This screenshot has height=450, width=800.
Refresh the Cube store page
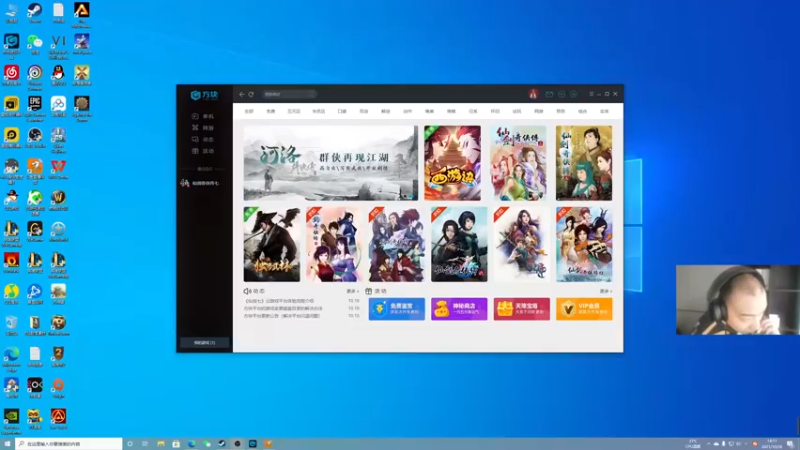[x=251, y=94]
